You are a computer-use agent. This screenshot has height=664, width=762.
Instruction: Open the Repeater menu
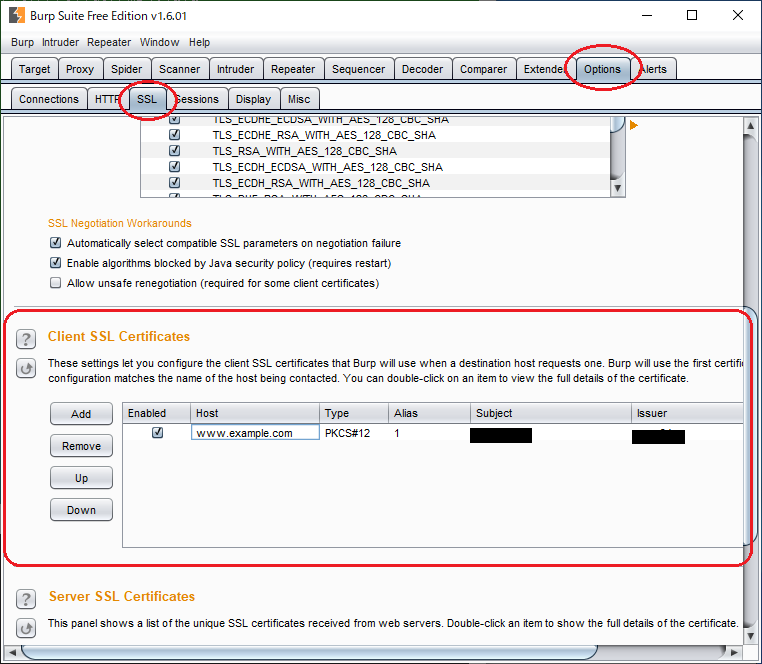tap(109, 42)
